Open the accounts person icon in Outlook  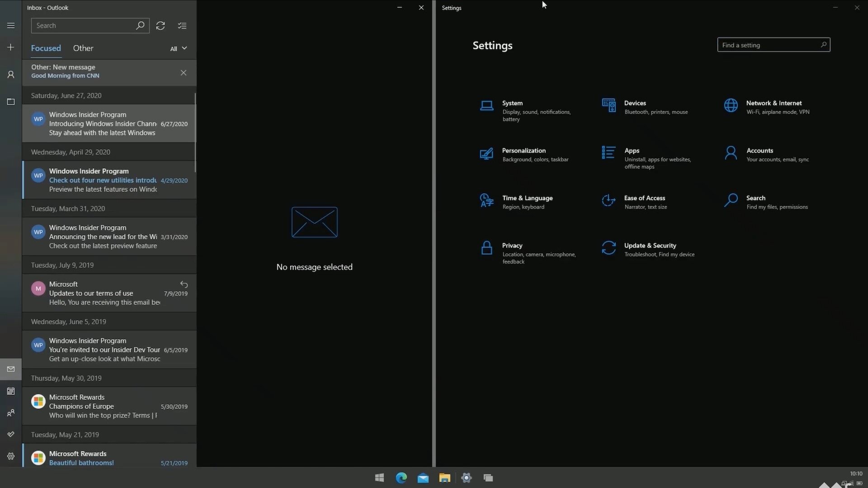11,75
